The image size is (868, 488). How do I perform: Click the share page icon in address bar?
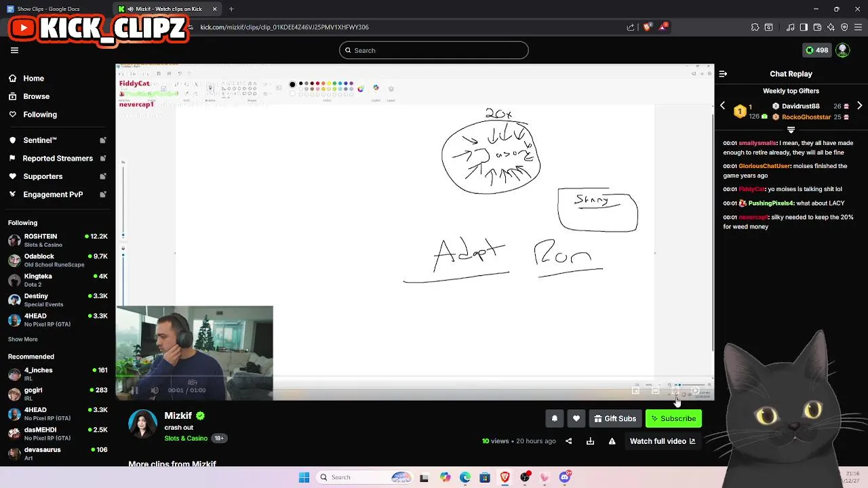pos(631,27)
